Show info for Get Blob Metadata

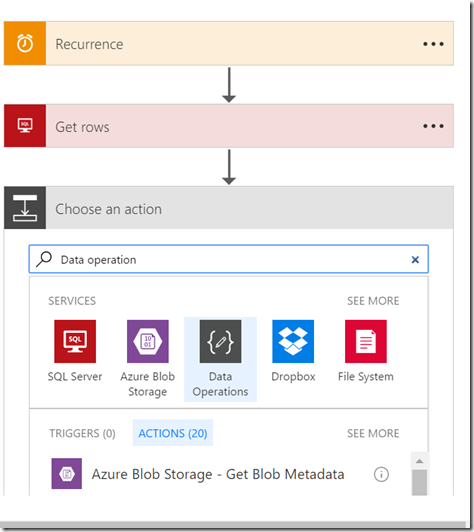381,474
